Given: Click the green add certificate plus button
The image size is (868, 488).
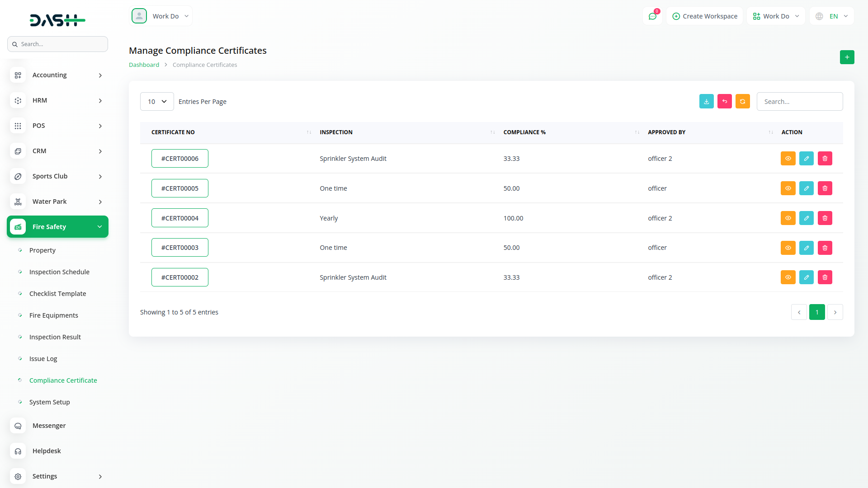Looking at the screenshot, I should pyautogui.click(x=847, y=57).
